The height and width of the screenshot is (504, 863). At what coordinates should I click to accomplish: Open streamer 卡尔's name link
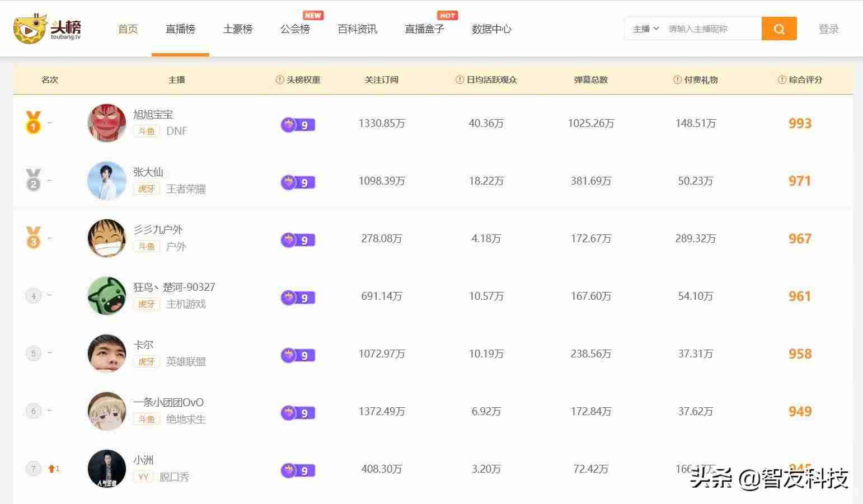[143, 345]
